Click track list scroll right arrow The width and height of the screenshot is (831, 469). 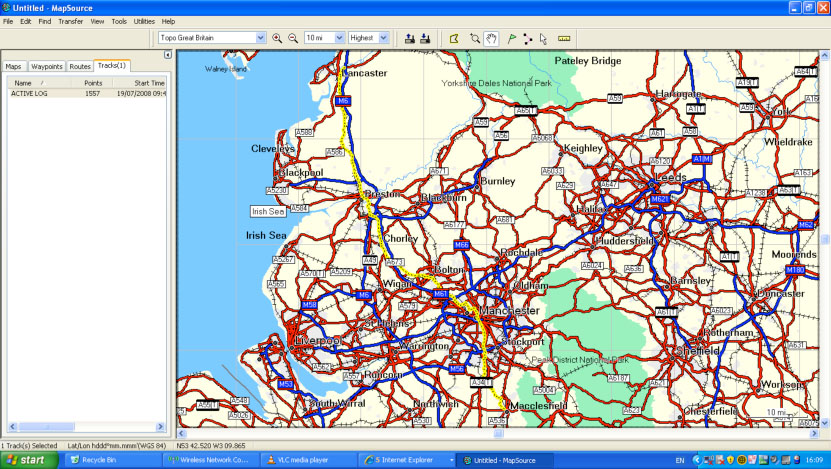point(161,427)
